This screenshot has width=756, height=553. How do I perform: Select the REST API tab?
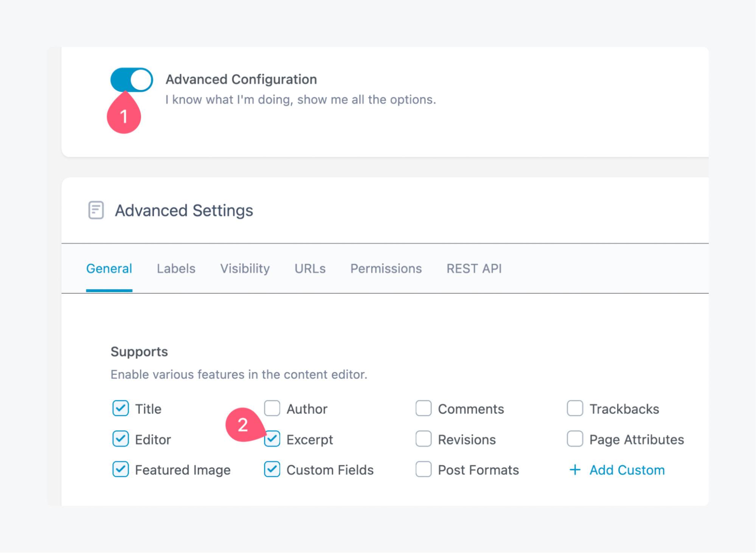474,268
